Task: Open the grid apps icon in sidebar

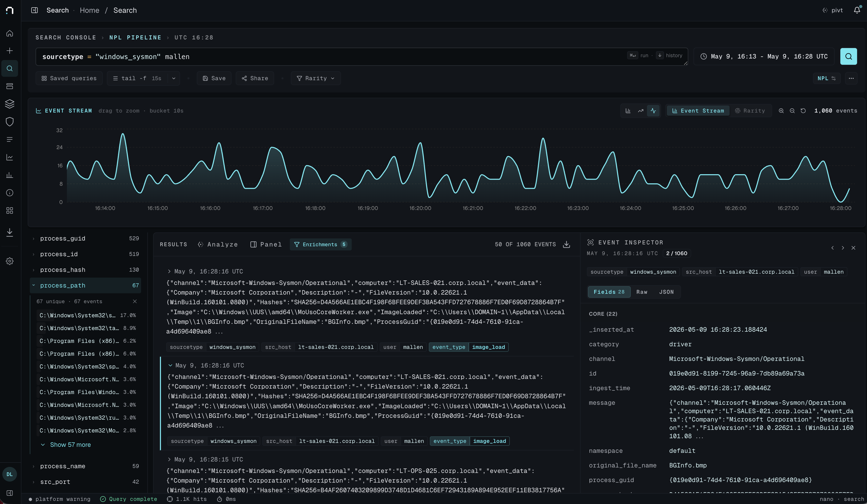Action: [x=10, y=210]
